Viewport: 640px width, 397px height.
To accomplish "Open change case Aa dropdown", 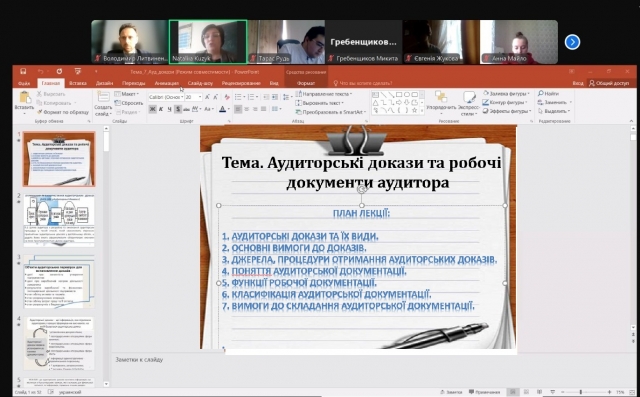I will click(209, 109).
